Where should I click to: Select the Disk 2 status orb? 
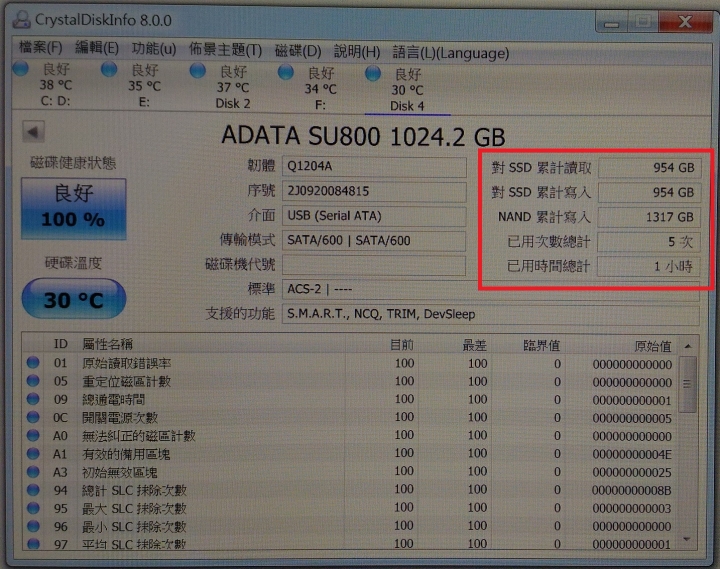pyautogui.click(x=197, y=71)
